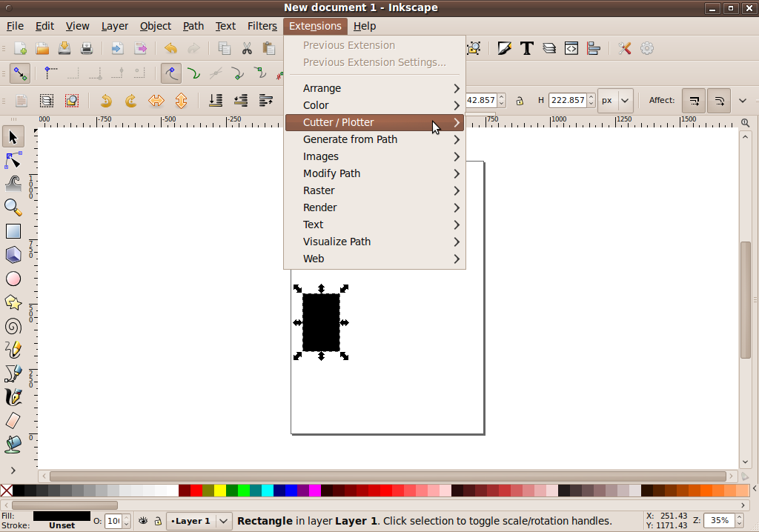This screenshot has width=759, height=532.
Task: Select the Node editing tool
Action: [13, 160]
